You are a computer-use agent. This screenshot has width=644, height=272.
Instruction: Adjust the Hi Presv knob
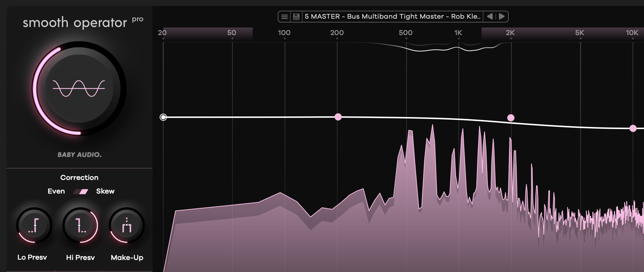pos(80,225)
